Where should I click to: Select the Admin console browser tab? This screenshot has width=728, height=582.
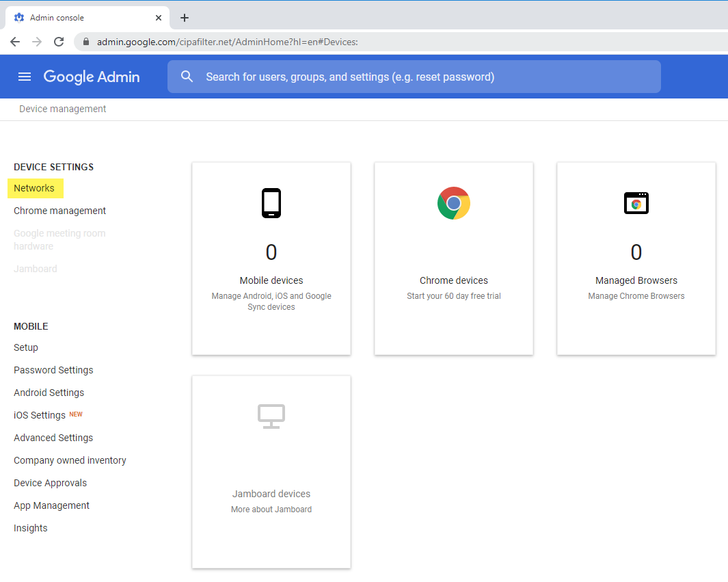pos(87,18)
